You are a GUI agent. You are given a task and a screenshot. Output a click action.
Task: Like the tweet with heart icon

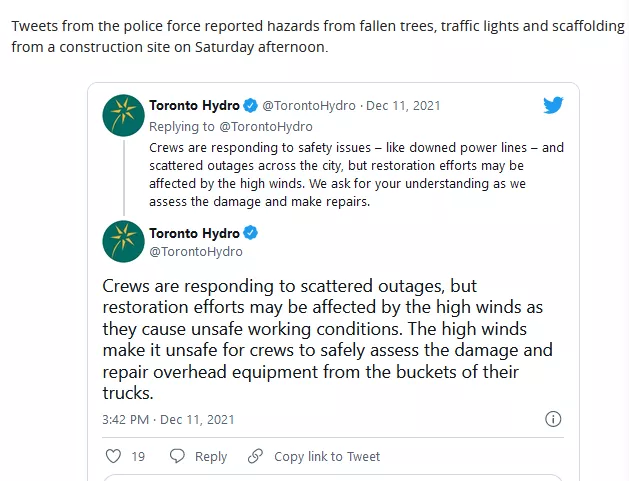(x=113, y=456)
